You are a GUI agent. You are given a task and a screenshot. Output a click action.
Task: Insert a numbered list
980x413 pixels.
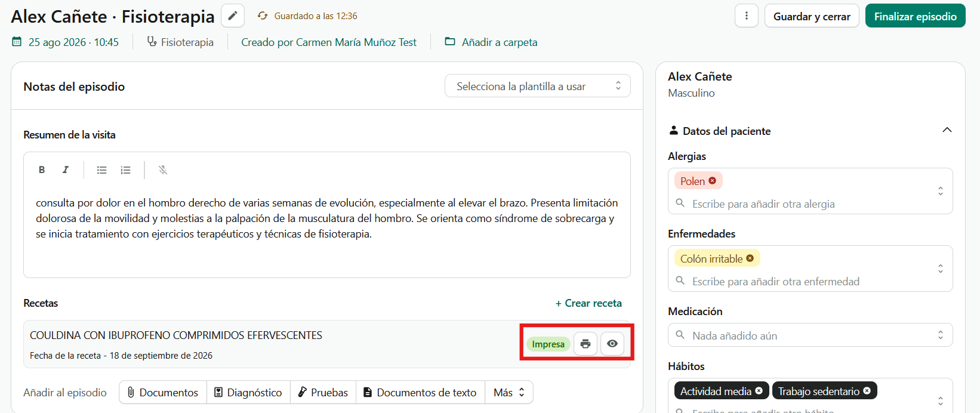click(125, 170)
